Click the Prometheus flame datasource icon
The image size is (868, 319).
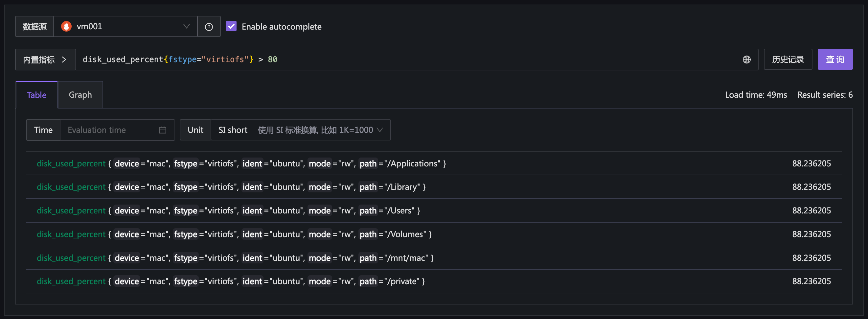(x=66, y=26)
